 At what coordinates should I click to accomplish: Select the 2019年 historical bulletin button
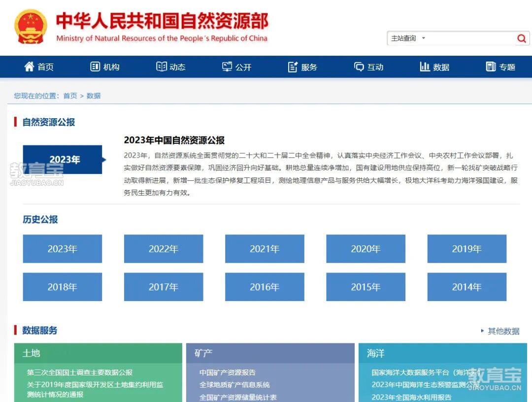coord(466,249)
